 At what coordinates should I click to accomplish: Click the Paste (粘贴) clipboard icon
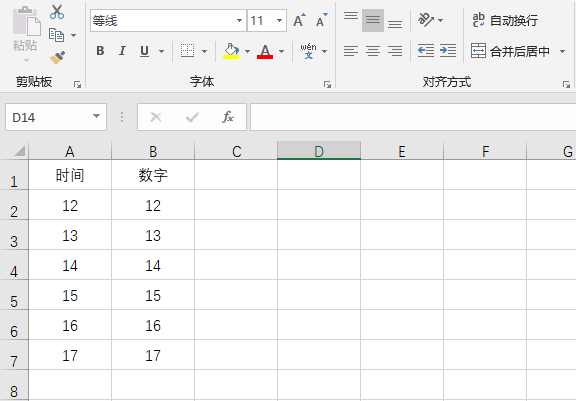click(x=26, y=22)
